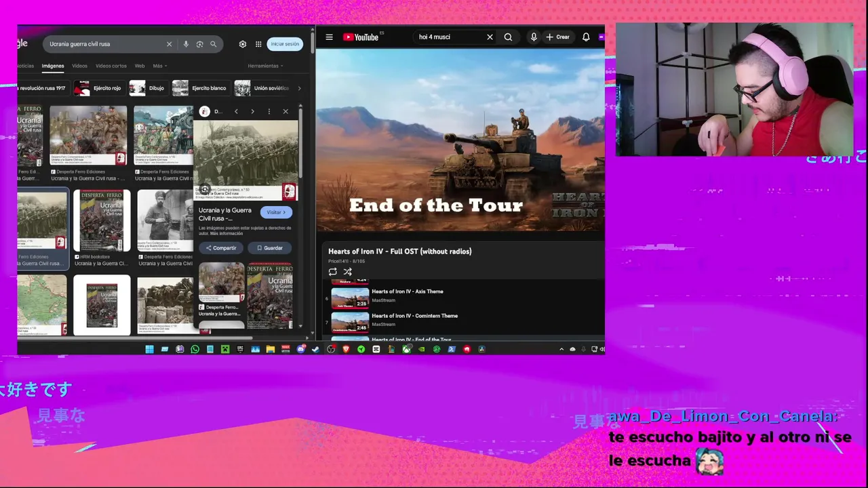Switch to the Imágenes tab
868x488 pixels.
click(53, 66)
